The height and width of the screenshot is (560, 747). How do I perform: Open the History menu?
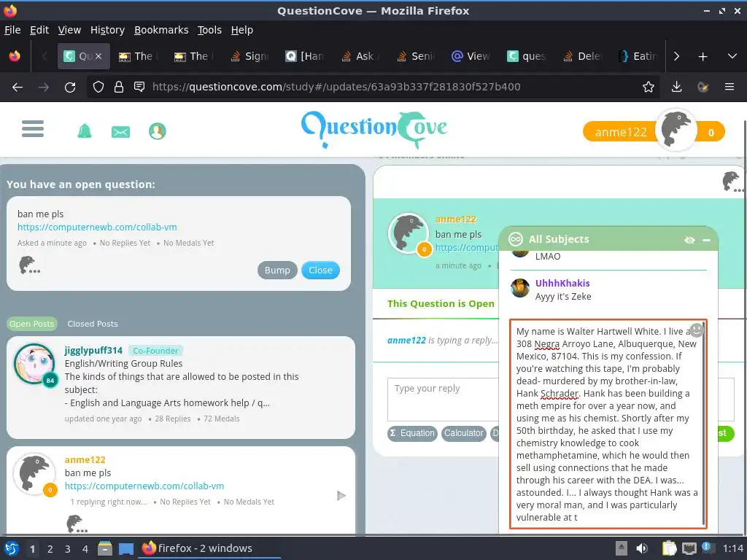107,30
